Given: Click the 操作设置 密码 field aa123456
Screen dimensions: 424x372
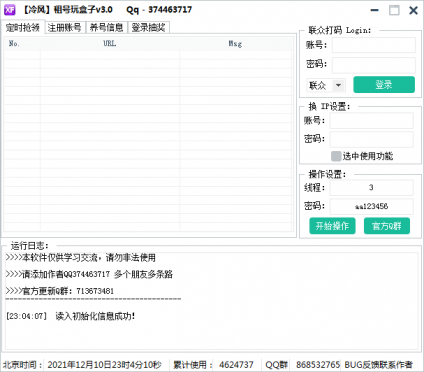Looking at the screenshot, I should 372,206.
